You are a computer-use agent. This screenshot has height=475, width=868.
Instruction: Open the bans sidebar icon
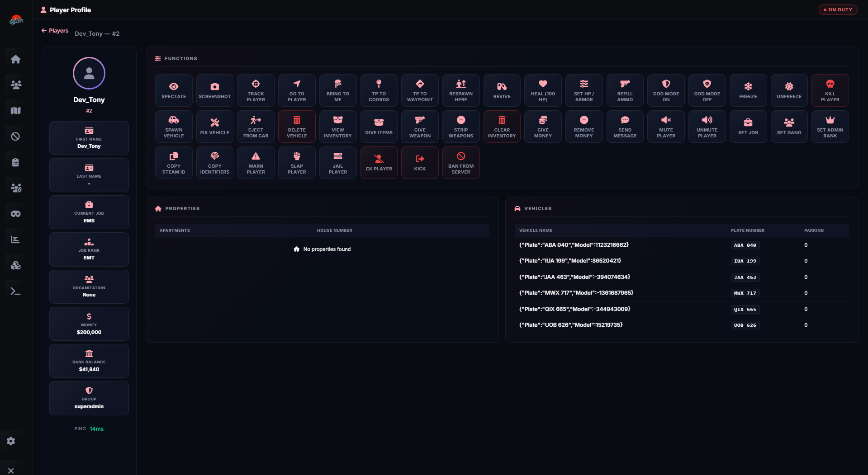(16, 136)
